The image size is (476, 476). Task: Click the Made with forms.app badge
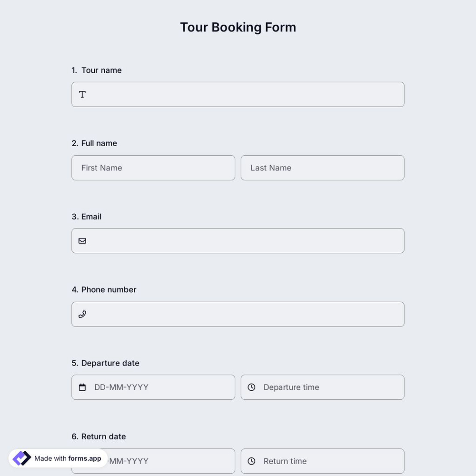[x=57, y=458]
